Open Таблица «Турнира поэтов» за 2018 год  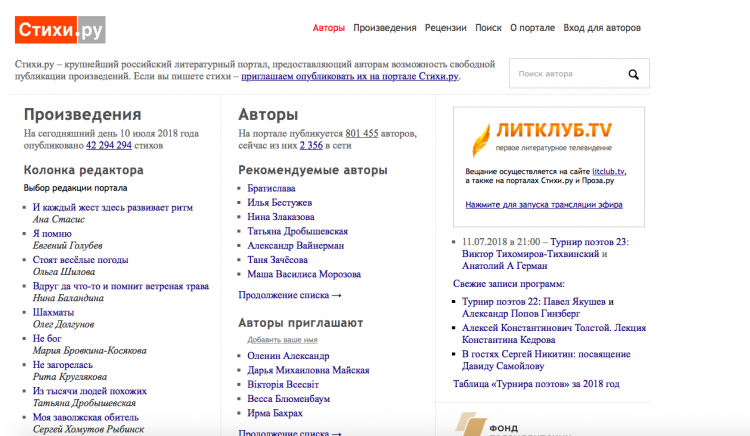coord(536,384)
